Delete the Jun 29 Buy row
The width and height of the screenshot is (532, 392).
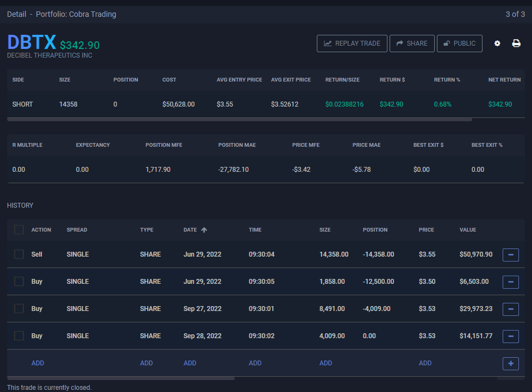pos(510,282)
